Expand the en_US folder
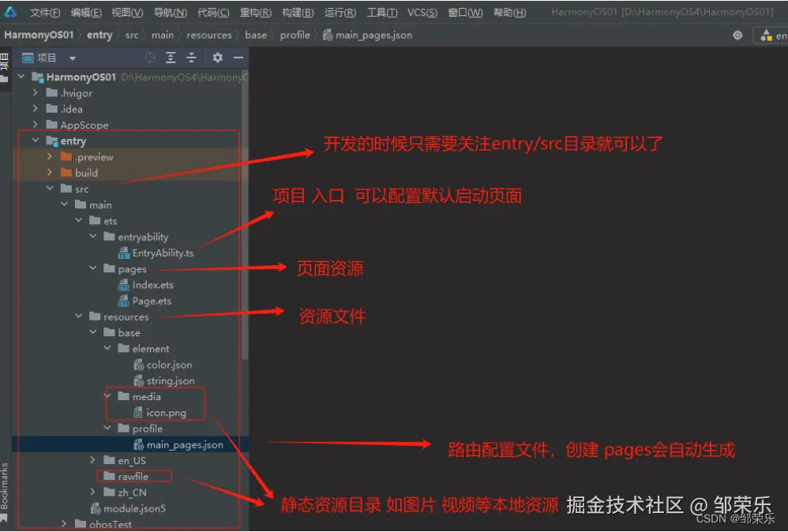 [x=92, y=459]
